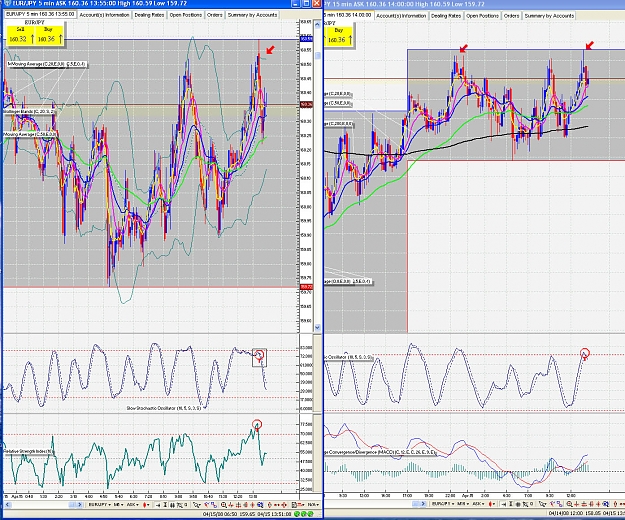Click shift-chart-to-end icon in right toolbar

504,504
